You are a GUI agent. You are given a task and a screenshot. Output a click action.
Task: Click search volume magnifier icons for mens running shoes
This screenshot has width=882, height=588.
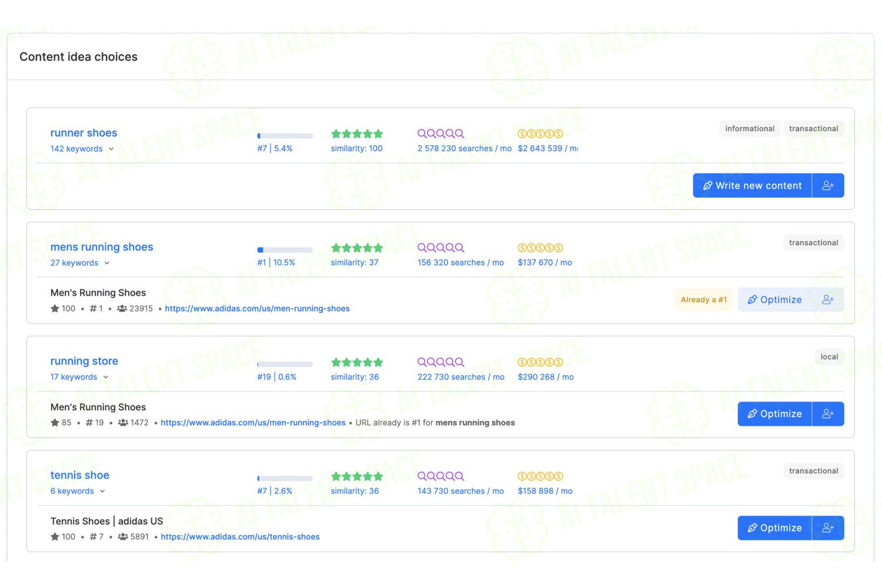pos(441,248)
